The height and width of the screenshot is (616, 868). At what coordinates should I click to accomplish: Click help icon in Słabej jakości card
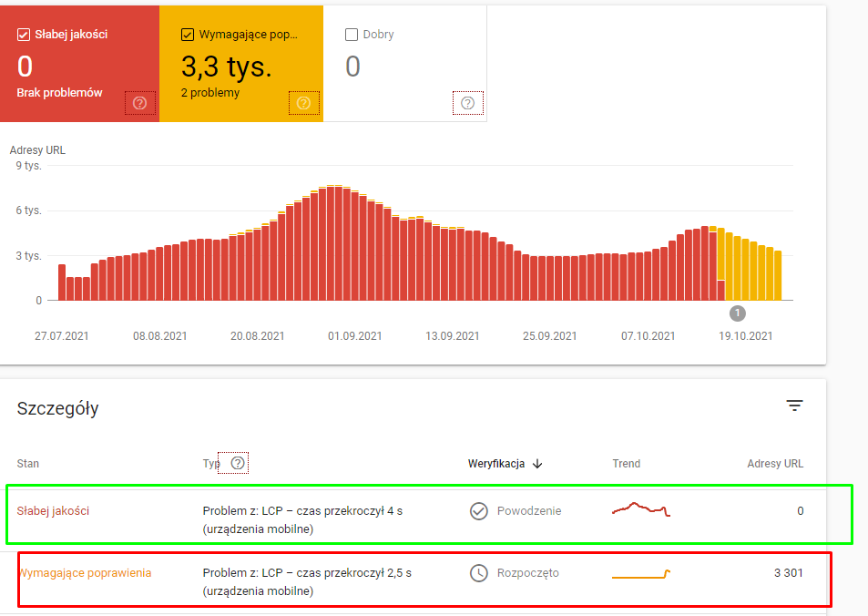[x=139, y=103]
